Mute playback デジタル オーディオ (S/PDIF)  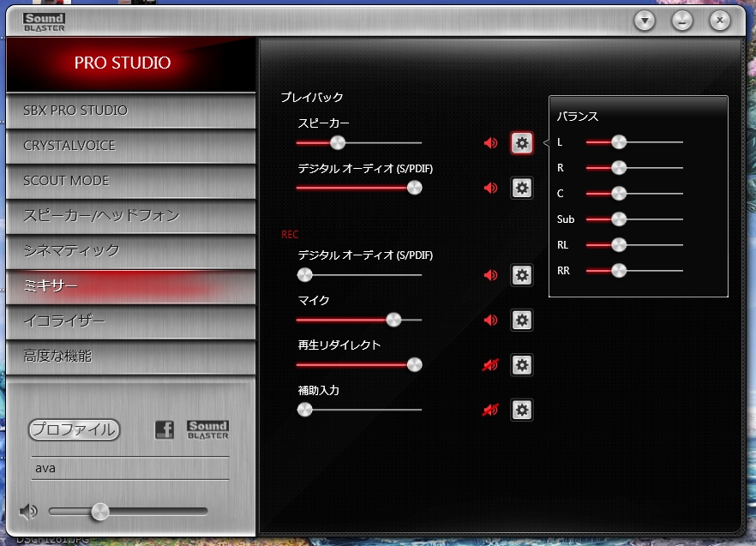(x=490, y=188)
